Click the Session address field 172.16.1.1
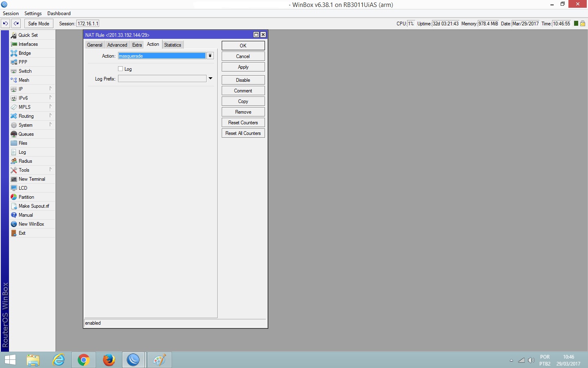 click(x=88, y=24)
